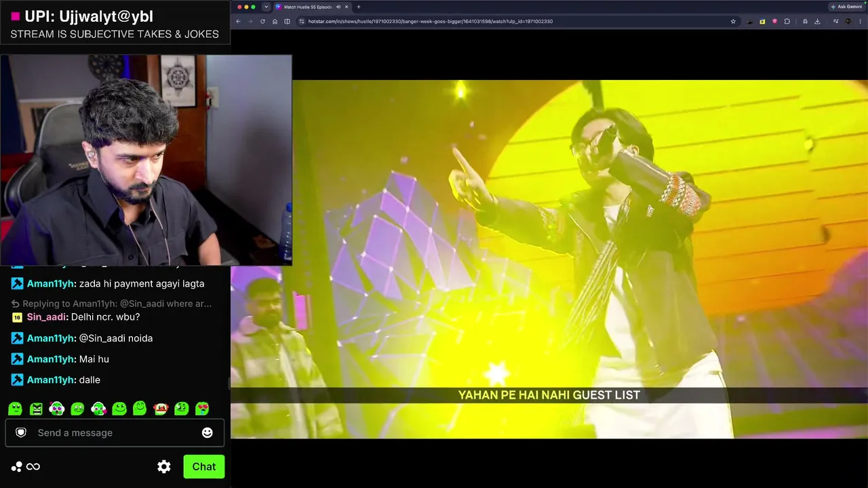Open the browser home page
This screenshot has height=488, width=868.
[x=275, y=21]
